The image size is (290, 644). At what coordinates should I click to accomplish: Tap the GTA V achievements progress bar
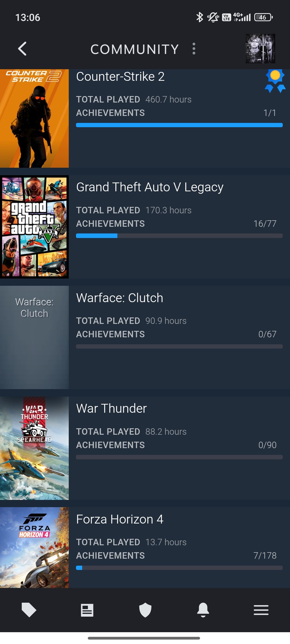point(179,236)
